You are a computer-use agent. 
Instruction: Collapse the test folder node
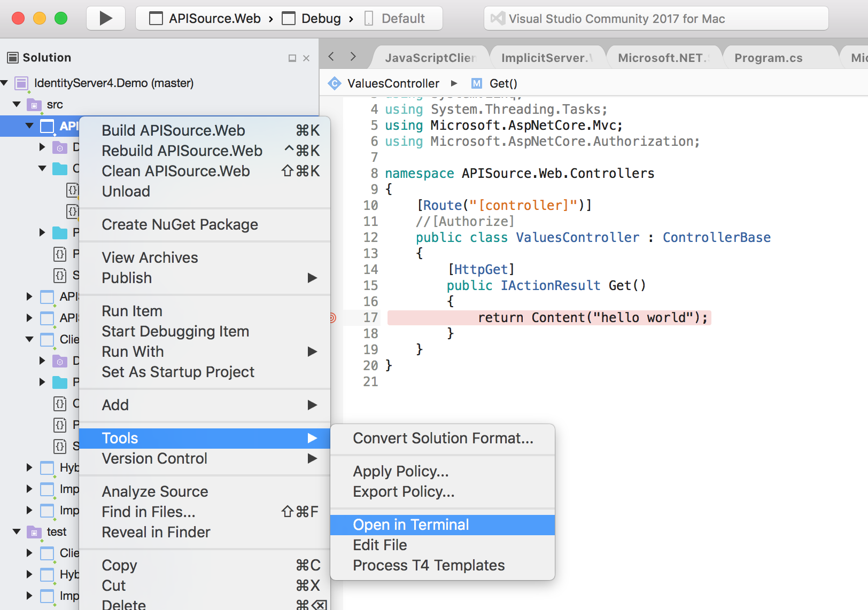17,531
